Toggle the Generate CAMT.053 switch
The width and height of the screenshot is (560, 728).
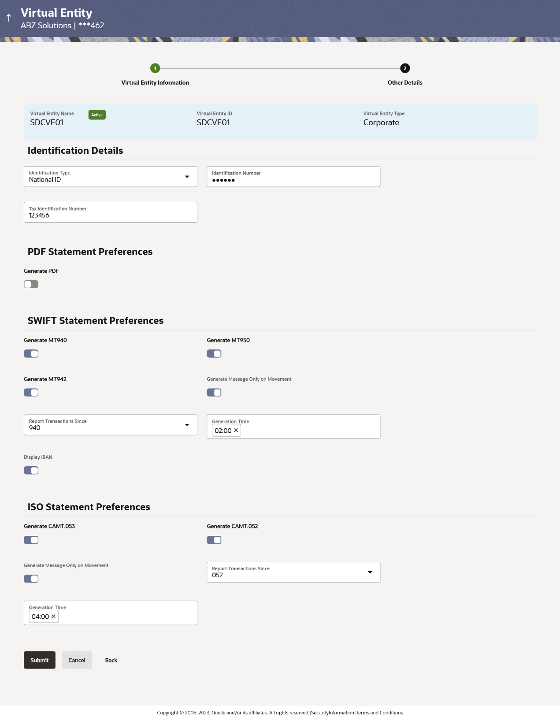click(x=31, y=540)
